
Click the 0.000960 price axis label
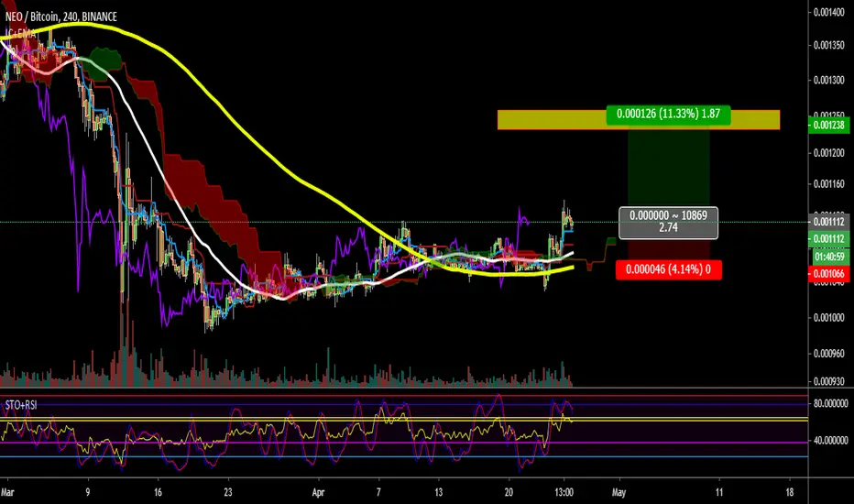pos(829,354)
